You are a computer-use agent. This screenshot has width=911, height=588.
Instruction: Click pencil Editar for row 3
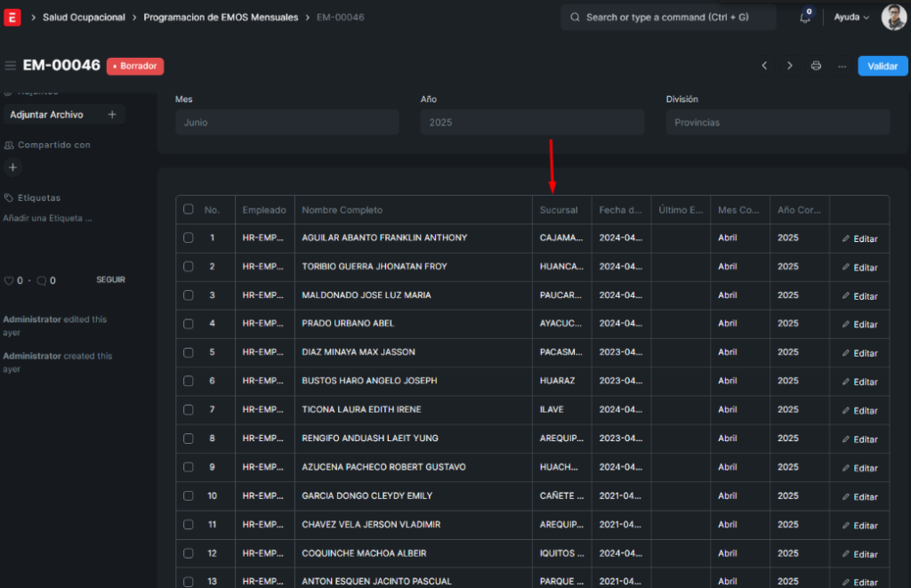point(859,296)
